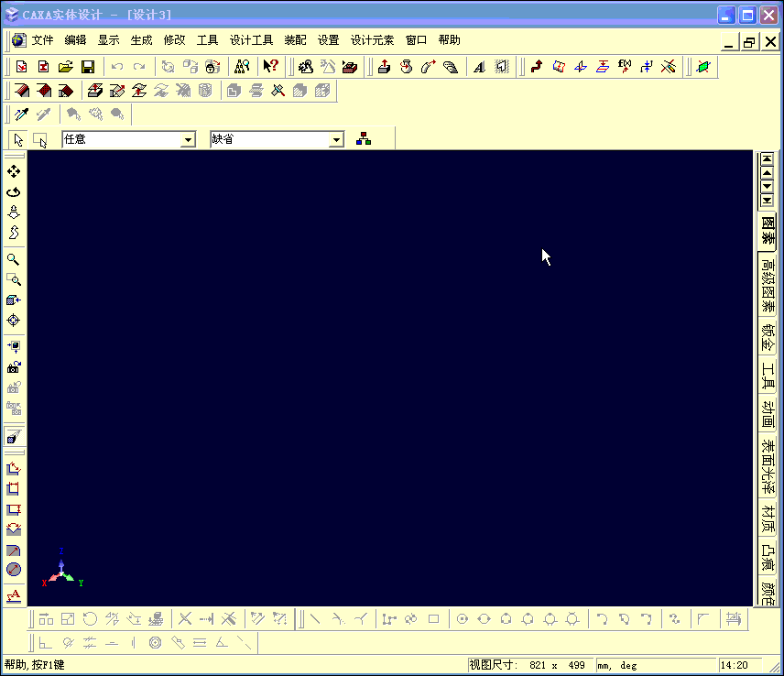This screenshot has width=784, height=676.
Task: Open the 生成 menu
Action: tap(141, 40)
